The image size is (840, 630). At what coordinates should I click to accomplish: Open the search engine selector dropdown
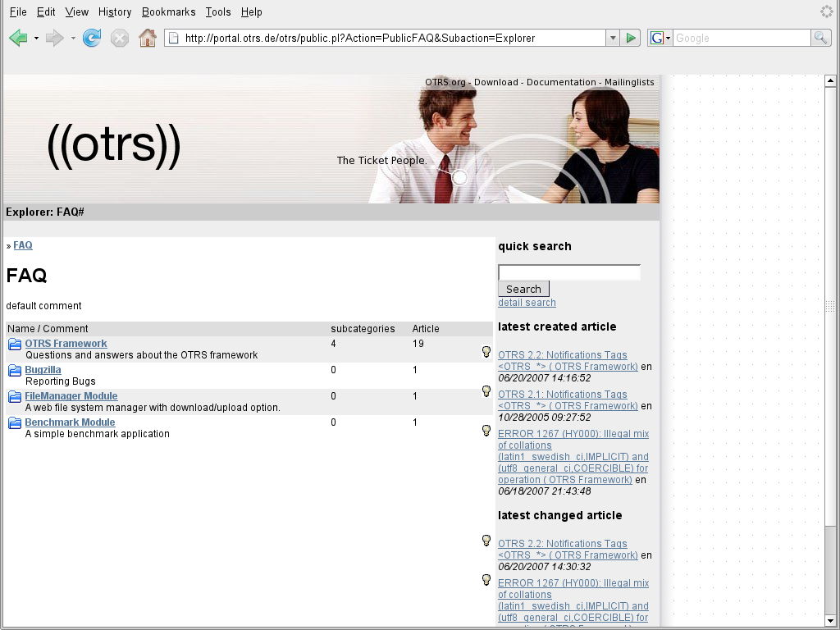point(660,38)
